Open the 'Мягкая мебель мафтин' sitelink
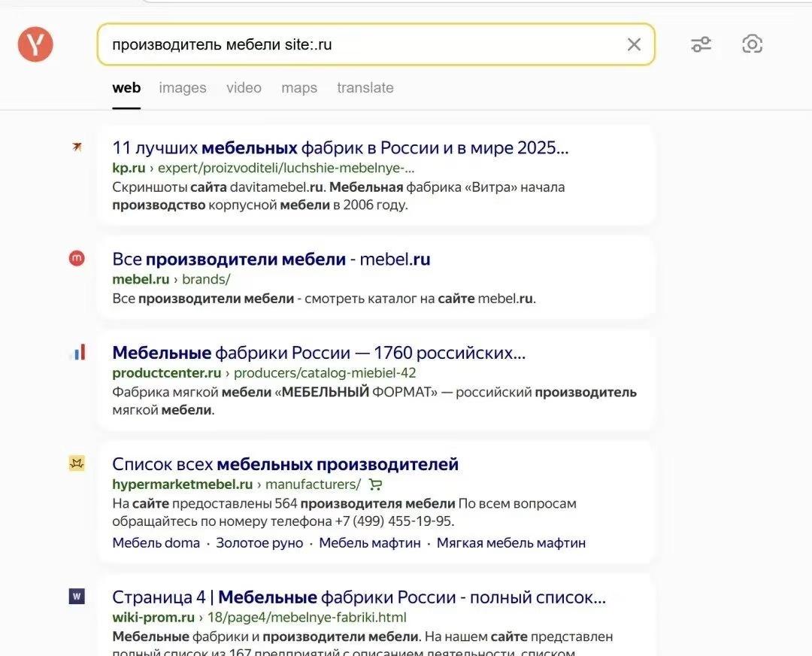The width and height of the screenshot is (812, 656). pos(511,543)
